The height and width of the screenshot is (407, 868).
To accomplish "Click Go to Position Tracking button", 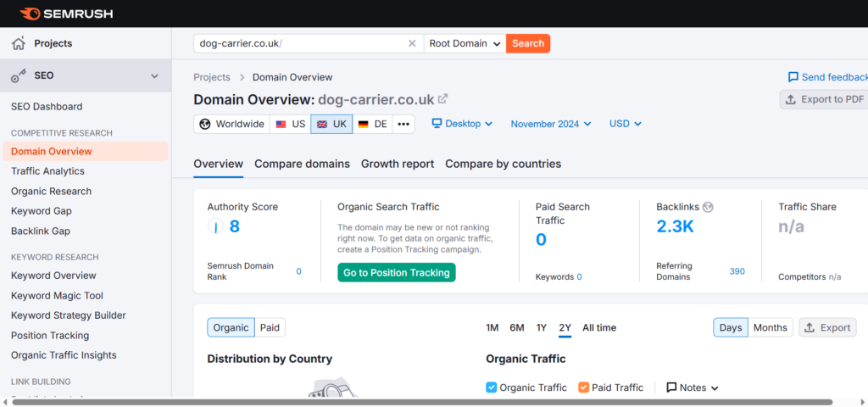I will tap(397, 272).
